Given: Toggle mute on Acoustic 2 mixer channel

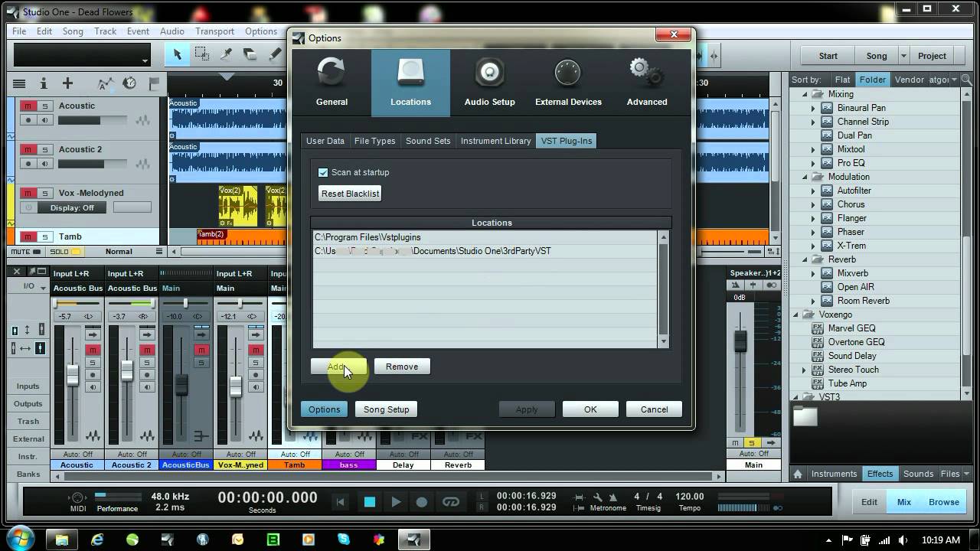Looking at the screenshot, I should coord(147,350).
